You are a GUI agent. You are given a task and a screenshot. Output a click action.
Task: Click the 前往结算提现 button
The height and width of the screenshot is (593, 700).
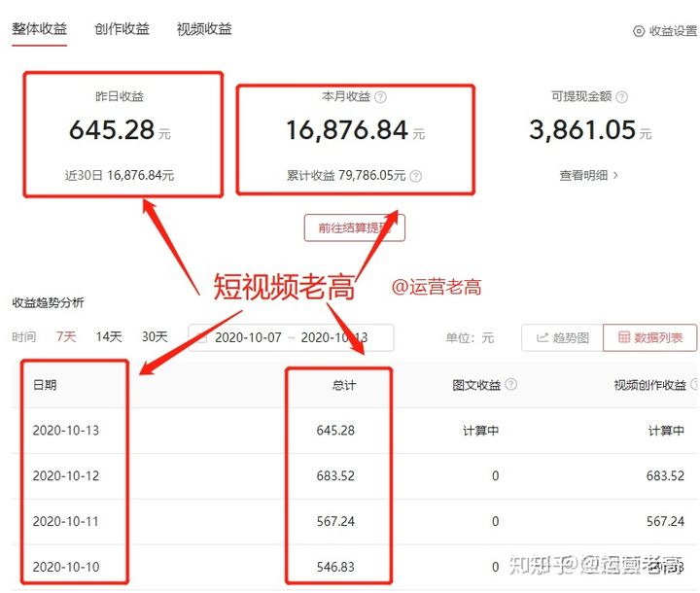pyautogui.click(x=354, y=227)
